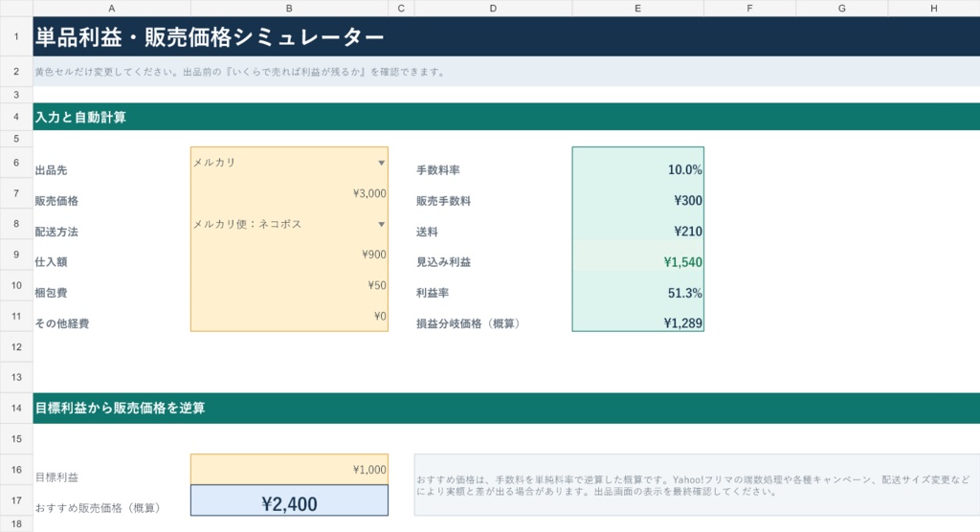Select row 12 header
Viewport: 980px width, 532px height.
pyautogui.click(x=16, y=346)
